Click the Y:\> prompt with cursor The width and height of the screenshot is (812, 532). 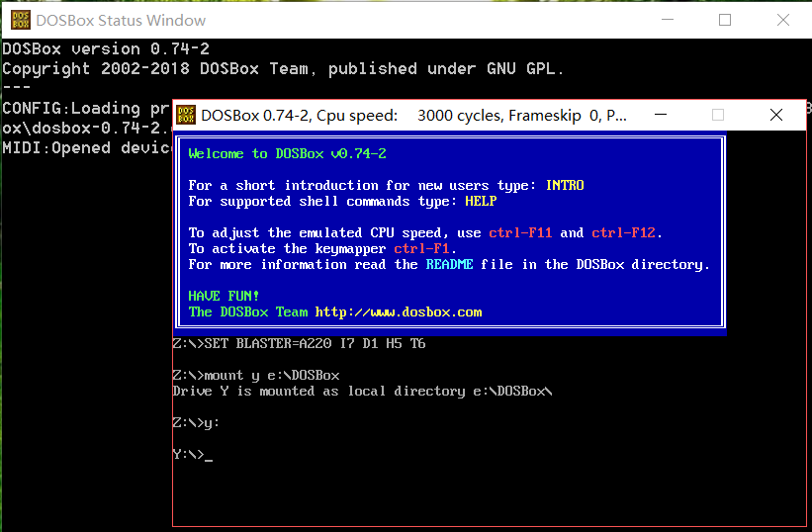(x=193, y=455)
